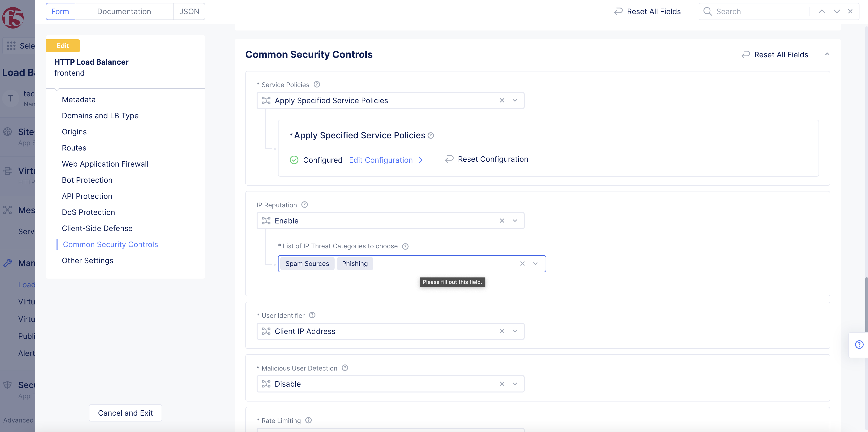This screenshot has width=868, height=432.
Task: Open the User Identifier dropdown arrow
Action: click(x=514, y=331)
